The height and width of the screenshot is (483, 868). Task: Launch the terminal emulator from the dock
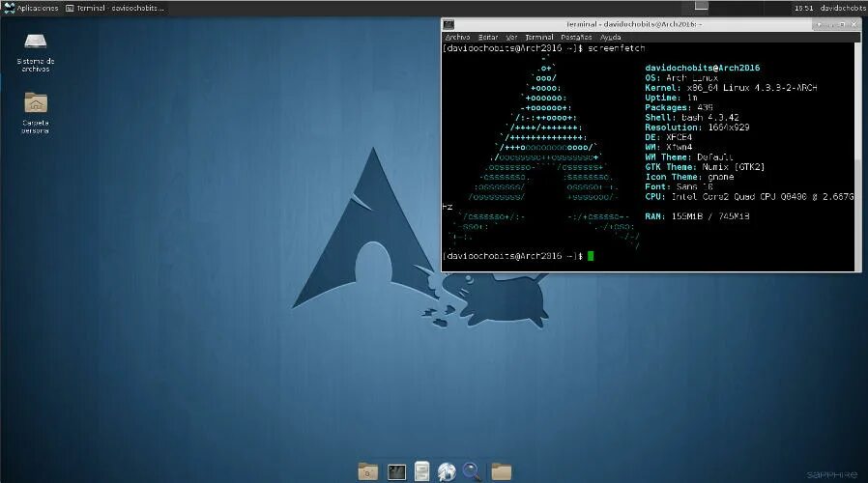pyautogui.click(x=396, y=472)
